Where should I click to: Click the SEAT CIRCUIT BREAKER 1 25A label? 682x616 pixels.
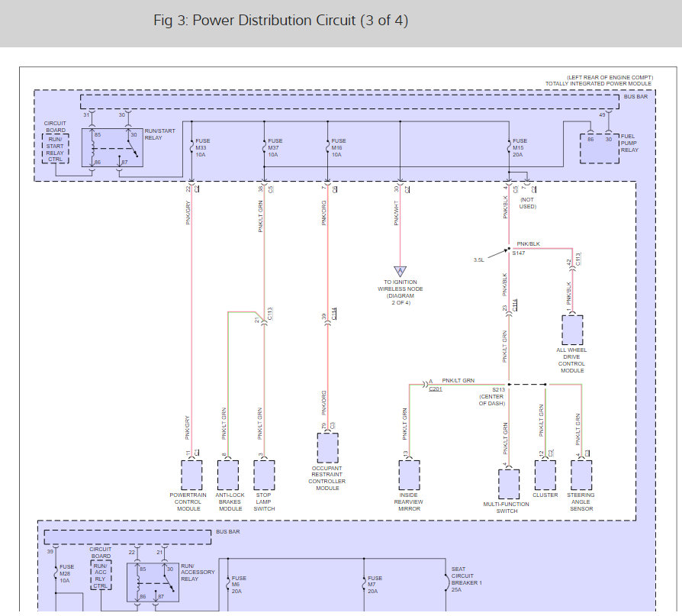tap(466, 579)
